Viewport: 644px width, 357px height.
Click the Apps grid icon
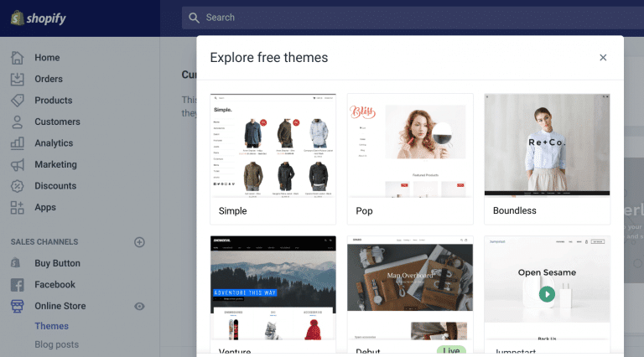tap(18, 207)
